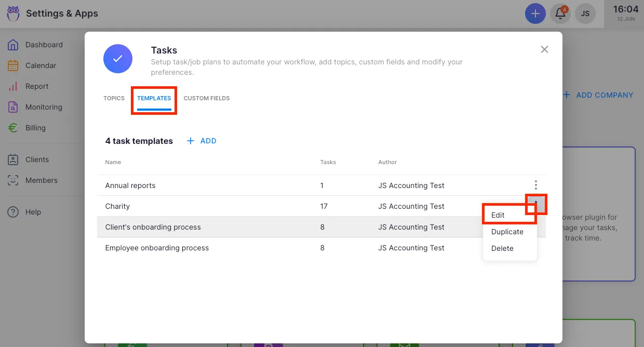Click the Report bar chart icon
The height and width of the screenshot is (347, 644).
[13, 86]
